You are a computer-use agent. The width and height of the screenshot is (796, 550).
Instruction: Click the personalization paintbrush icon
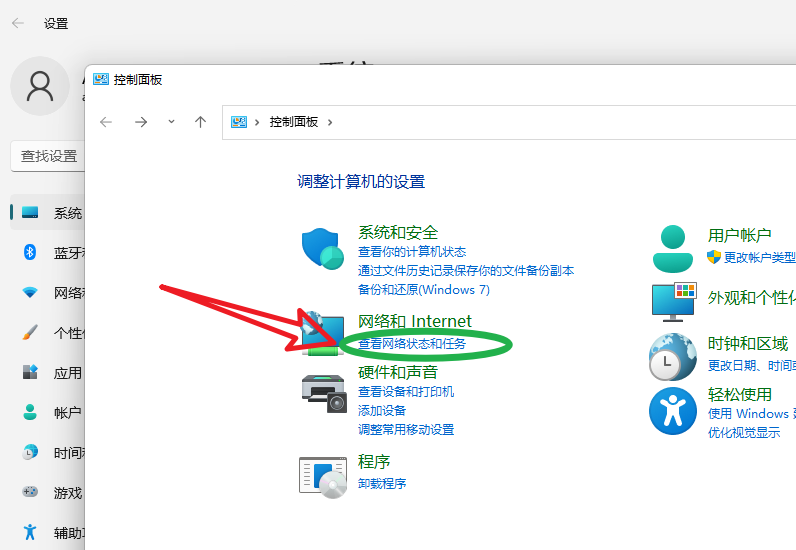coord(30,332)
